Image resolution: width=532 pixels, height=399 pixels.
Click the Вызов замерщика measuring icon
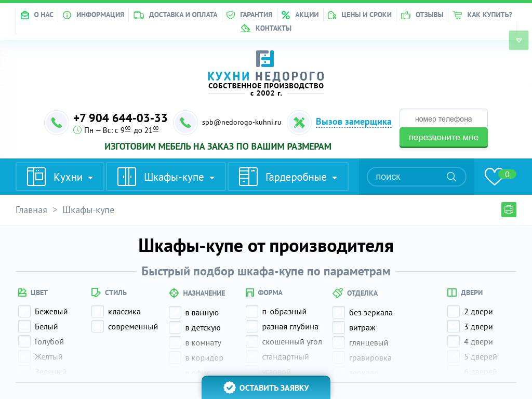299,123
